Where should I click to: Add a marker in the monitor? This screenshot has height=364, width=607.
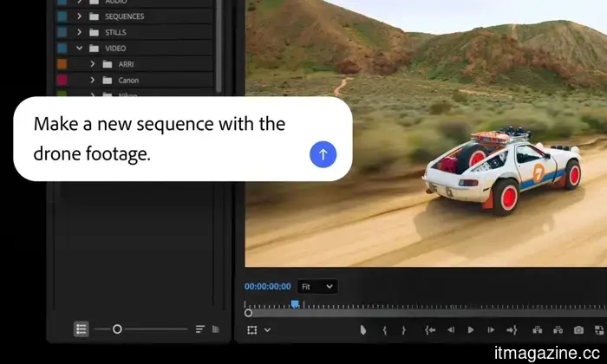click(362, 330)
